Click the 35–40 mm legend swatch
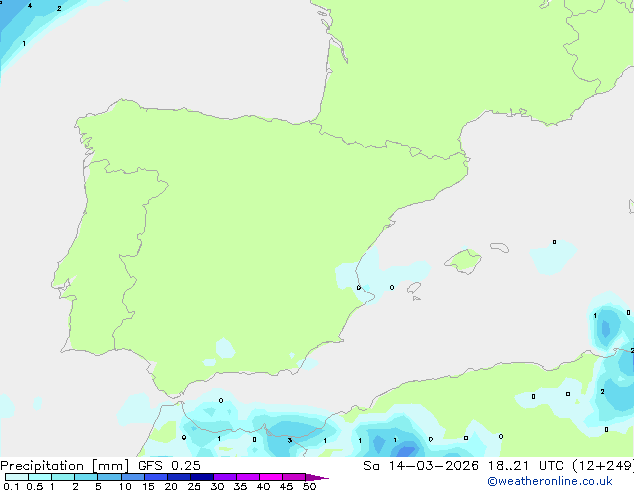This screenshot has height=490, width=634. click(247, 477)
